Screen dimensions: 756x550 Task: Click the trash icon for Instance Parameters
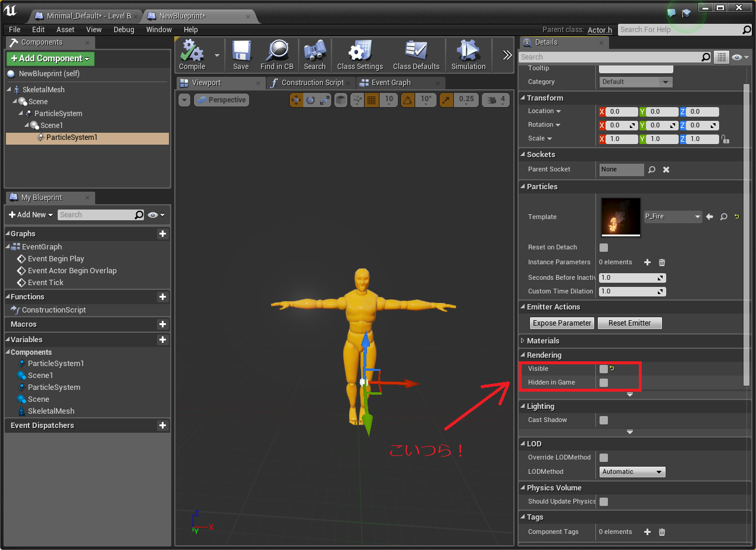[x=662, y=262]
